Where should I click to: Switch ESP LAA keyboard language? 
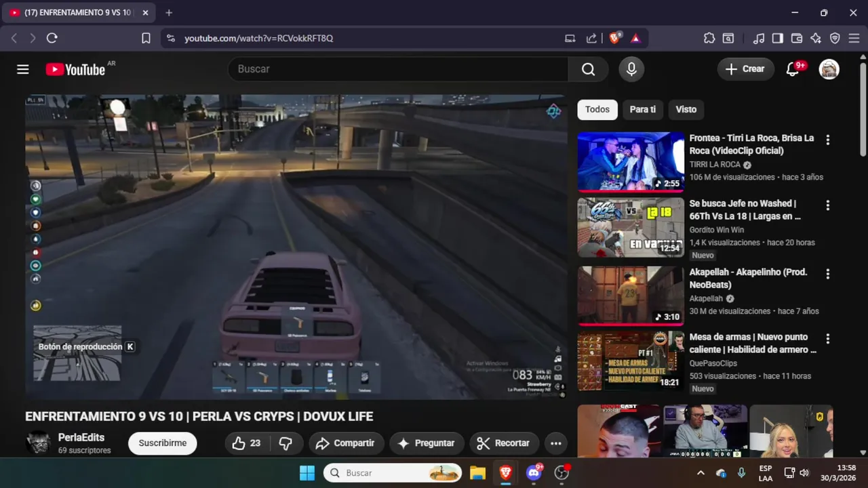coord(765,472)
